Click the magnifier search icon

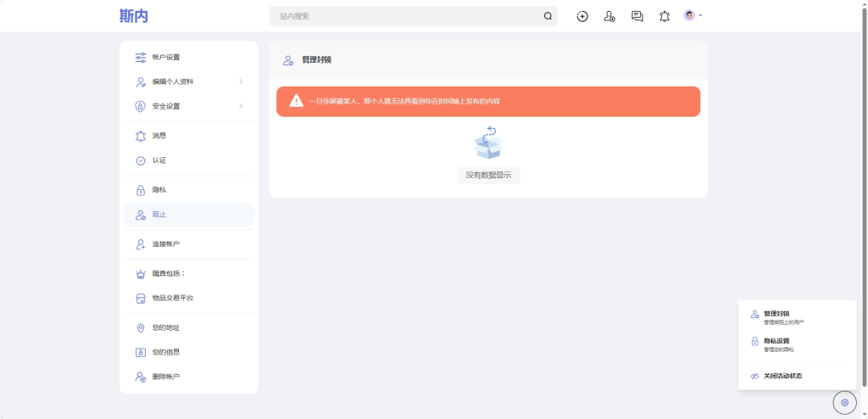click(x=548, y=16)
